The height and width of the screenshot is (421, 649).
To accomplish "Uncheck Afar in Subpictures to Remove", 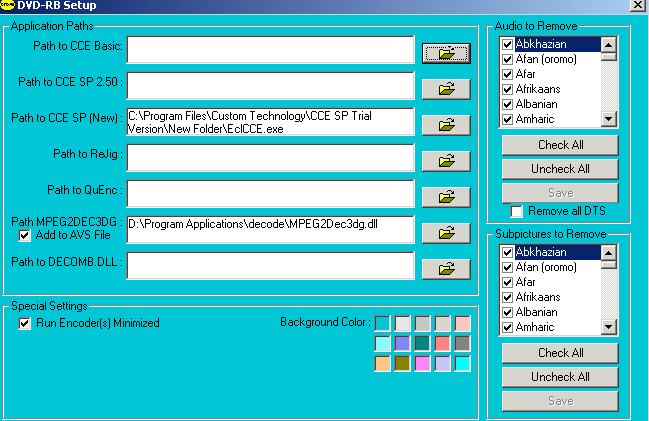I will coord(507,282).
